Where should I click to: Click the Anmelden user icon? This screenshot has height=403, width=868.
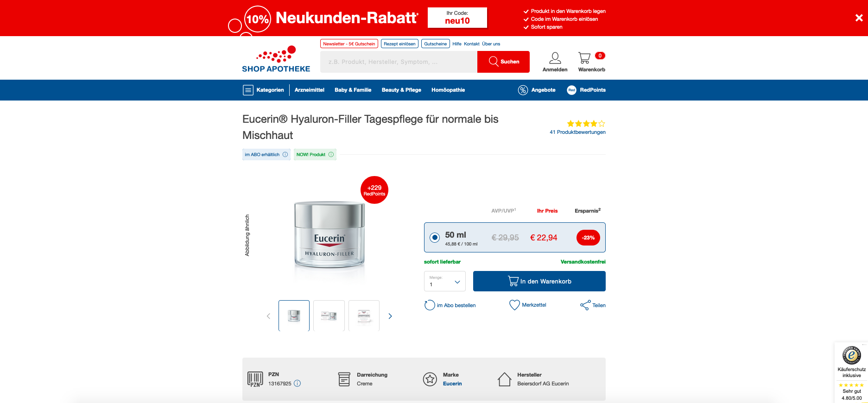(555, 58)
